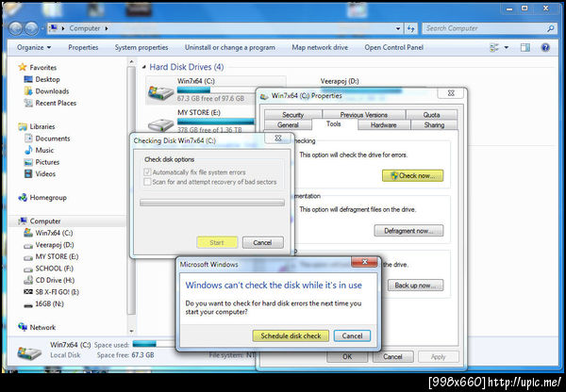Open the address bar history dropdown
This screenshot has height=392, width=566.
coord(398,28)
